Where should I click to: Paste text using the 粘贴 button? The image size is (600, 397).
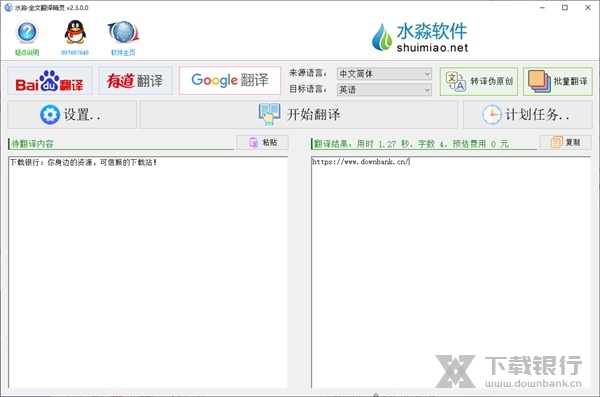[262, 142]
